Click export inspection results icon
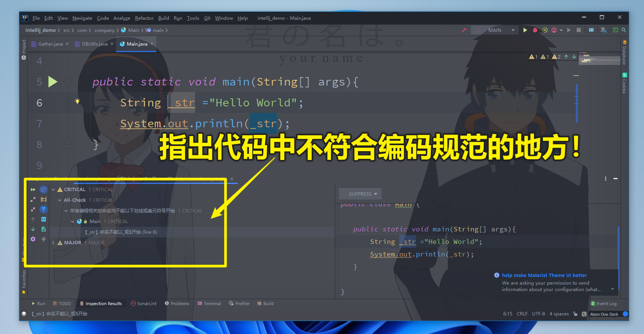 pos(44,229)
